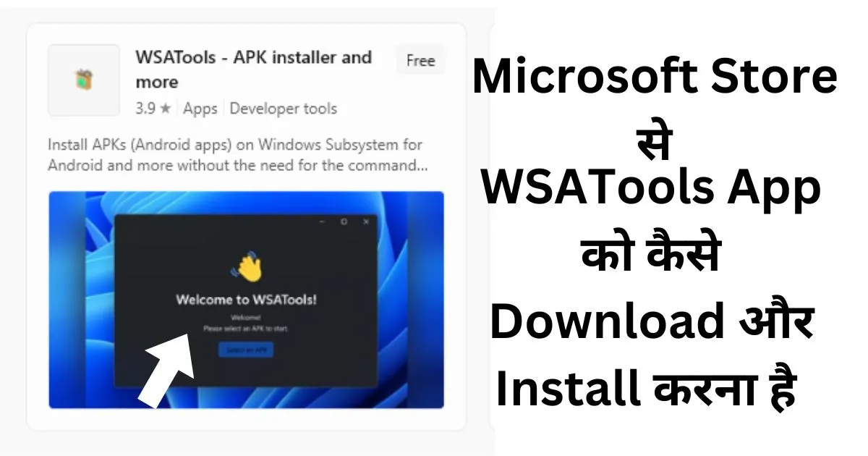Image resolution: width=868 pixels, height=456 pixels.
Task: Open the WSATools - APK installer title
Action: point(253,69)
